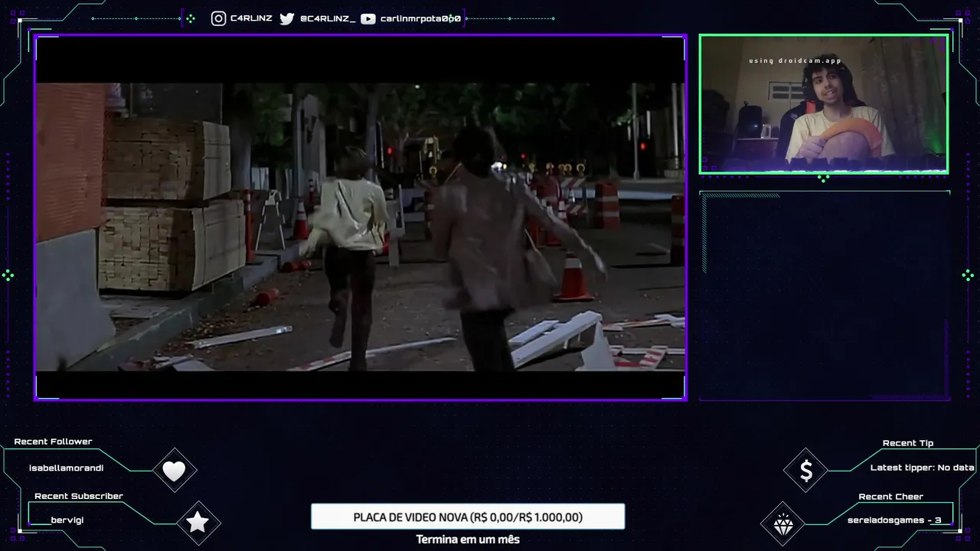Click the follower name isabellamorandi

coord(67,468)
